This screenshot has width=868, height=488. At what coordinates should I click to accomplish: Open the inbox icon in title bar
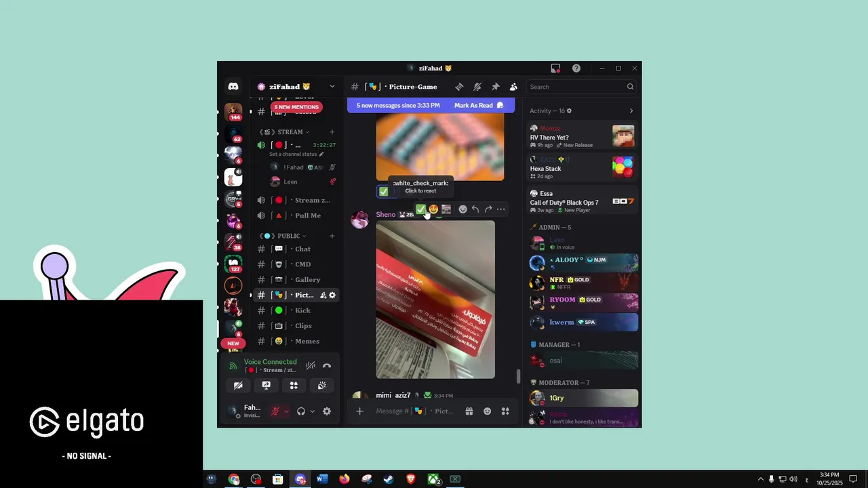coord(555,68)
